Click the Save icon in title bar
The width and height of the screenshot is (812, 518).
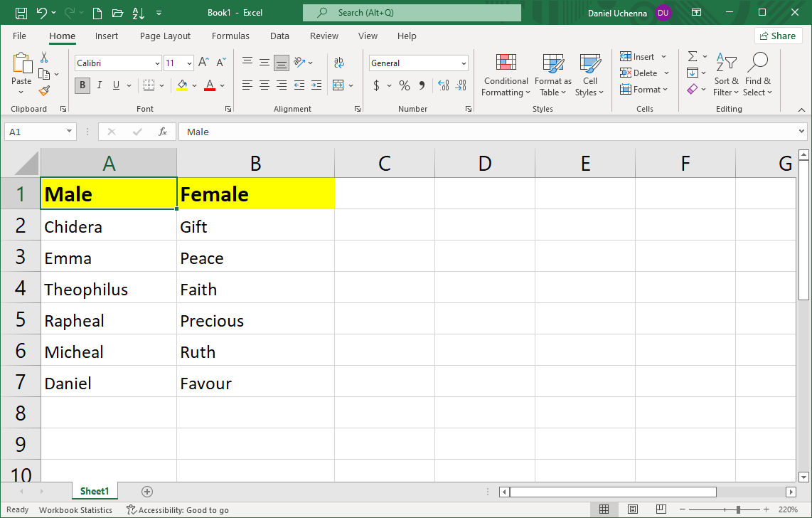pos(21,13)
